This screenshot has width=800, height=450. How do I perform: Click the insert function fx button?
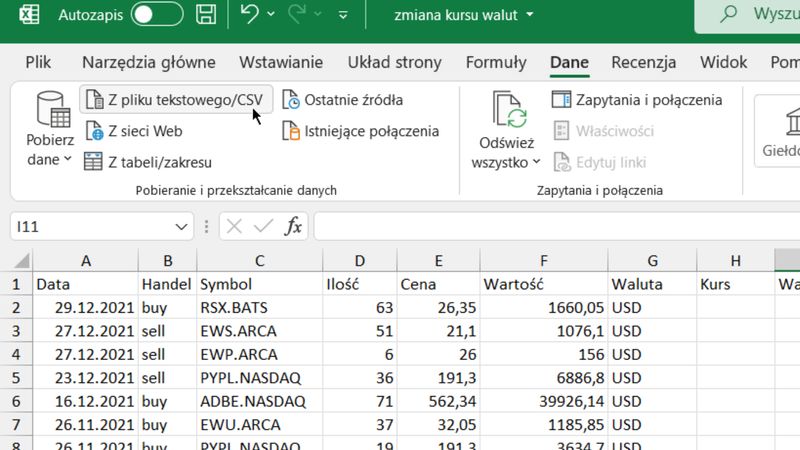(293, 227)
